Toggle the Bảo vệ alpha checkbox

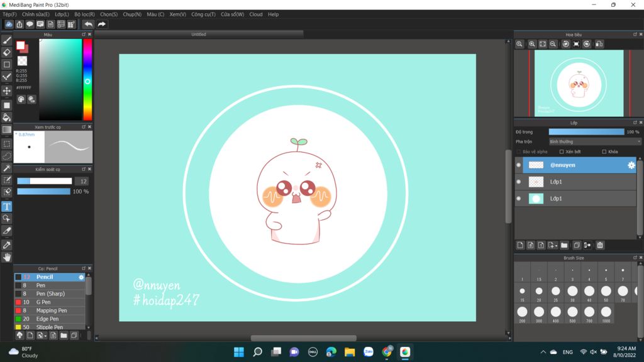(x=519, y=151)
